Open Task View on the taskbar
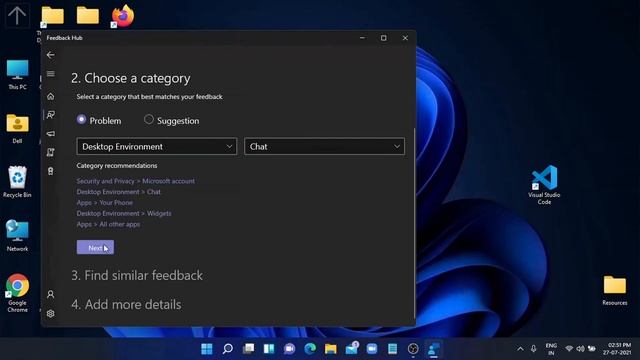Viewport: 640px width, 360px height. (x=248, y=349)
